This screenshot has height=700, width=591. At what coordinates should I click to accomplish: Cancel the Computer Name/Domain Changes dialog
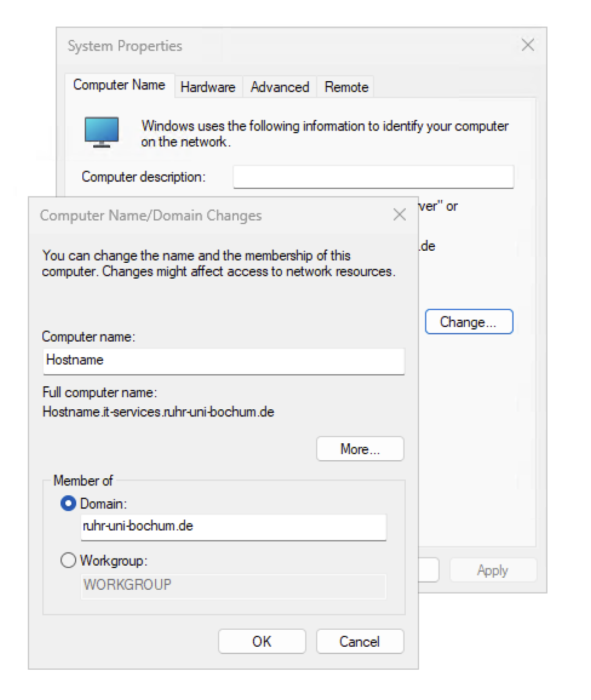click(360, 641)
